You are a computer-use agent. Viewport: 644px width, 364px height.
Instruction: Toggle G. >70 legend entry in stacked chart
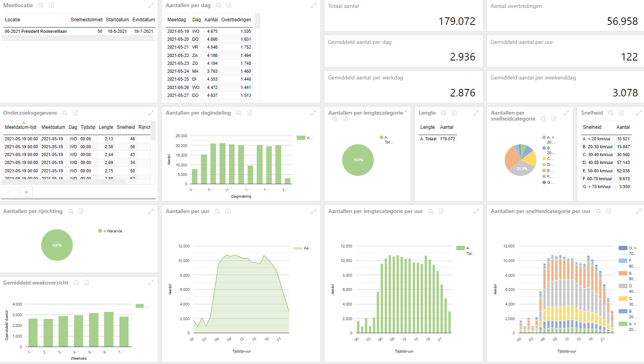coord(628,251)
